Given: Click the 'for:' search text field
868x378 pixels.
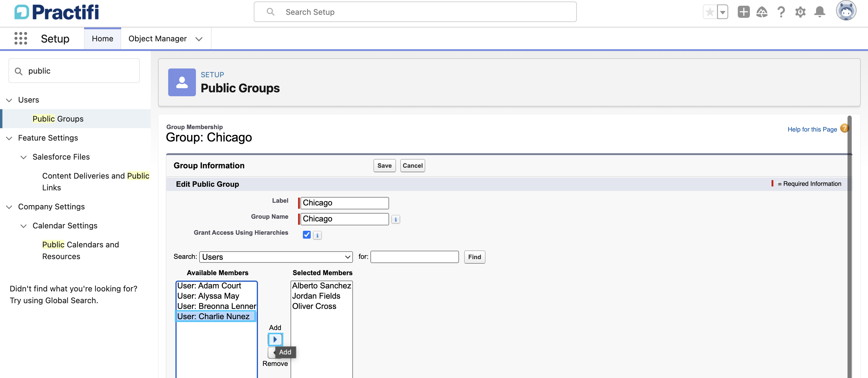Looking at the screenshot, I should tap(414, 257).
